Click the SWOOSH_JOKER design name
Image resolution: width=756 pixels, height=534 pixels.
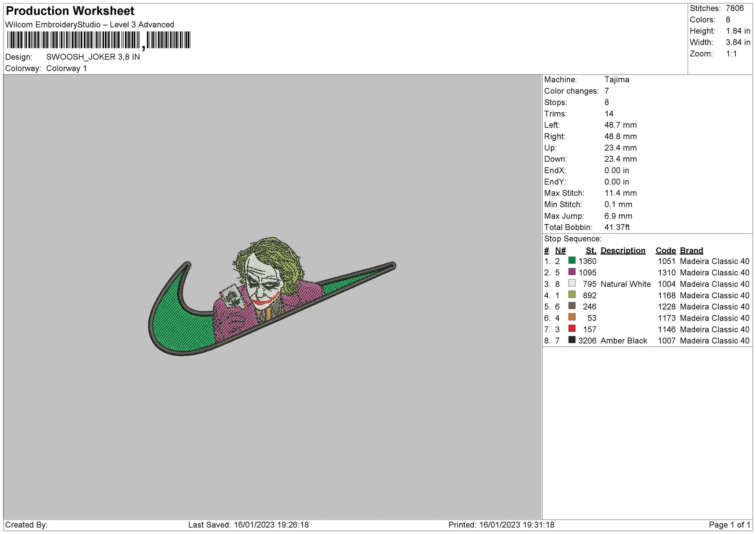(93, 57)
